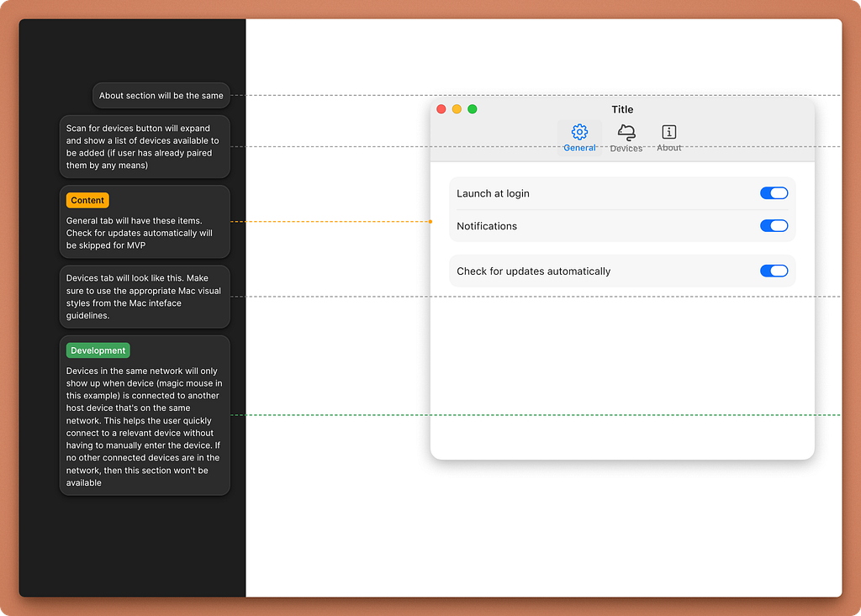The width and height of the screenshot is (861, 616).
Task: Toggle the Launch at login switch
Action: [774, 192]
